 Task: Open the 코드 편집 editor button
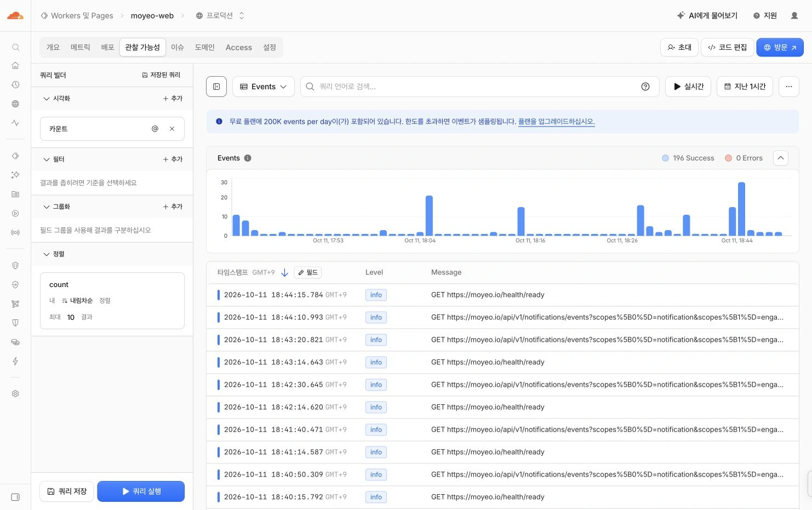coord(727,47)
